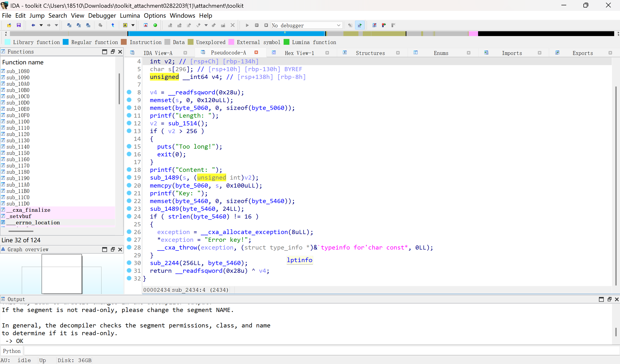The height and width of the screenshot is (364, 620).
Task: Click the delete breakpoint gray icon
Action: (x=393, y=25)
